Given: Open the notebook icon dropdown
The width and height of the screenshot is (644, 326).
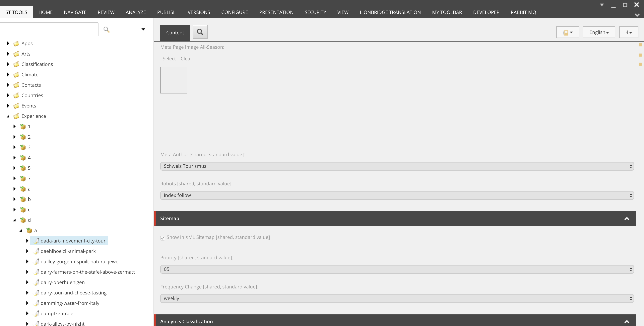Looking at the screenshot, I should 567,32.
